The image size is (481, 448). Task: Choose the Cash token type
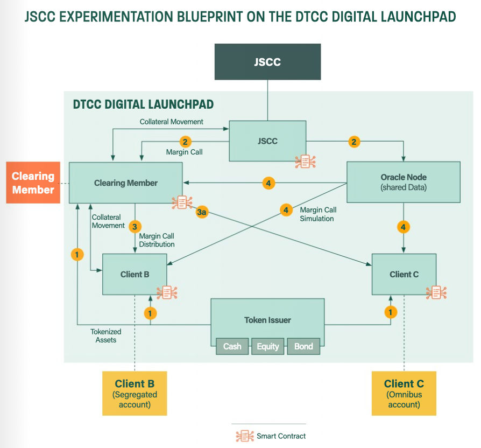point(232,346)
